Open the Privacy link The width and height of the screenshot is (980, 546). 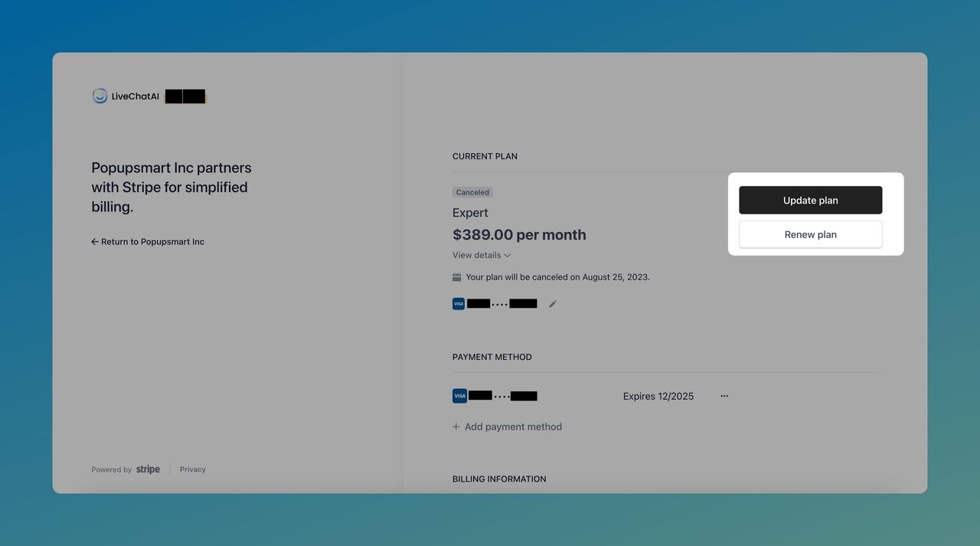point(193,469)
